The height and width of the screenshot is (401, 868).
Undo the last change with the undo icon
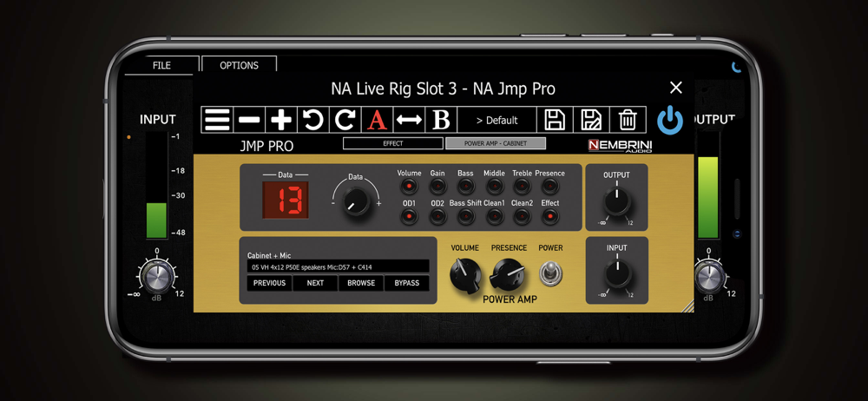point(313,120)
